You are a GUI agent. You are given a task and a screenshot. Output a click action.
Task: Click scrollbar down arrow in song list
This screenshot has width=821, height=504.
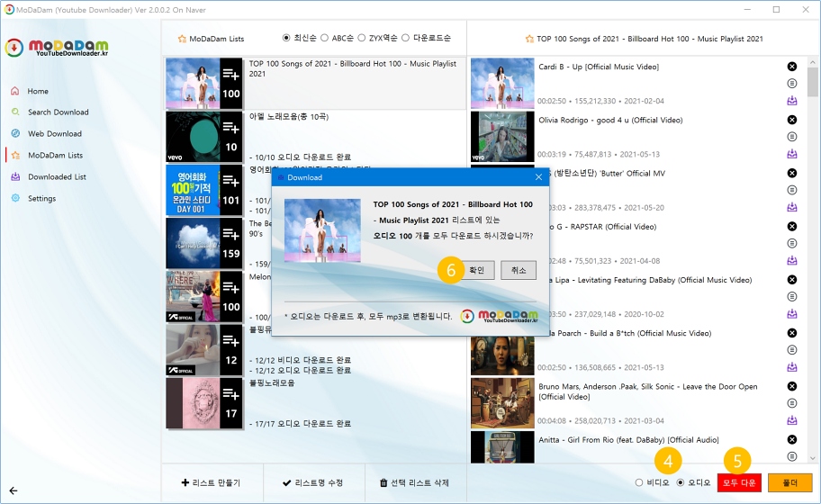coord(812,458)
